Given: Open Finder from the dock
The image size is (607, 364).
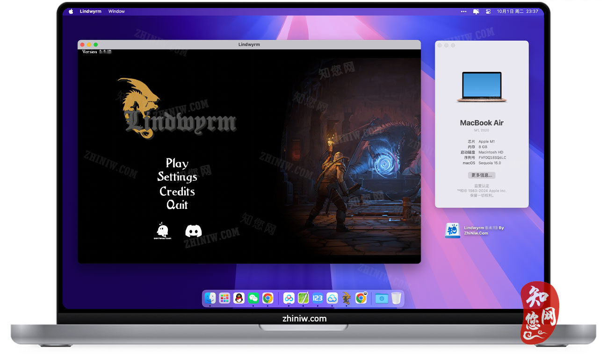Looking at the screenshot, I should pyautogui.click(x=210, y=298).
